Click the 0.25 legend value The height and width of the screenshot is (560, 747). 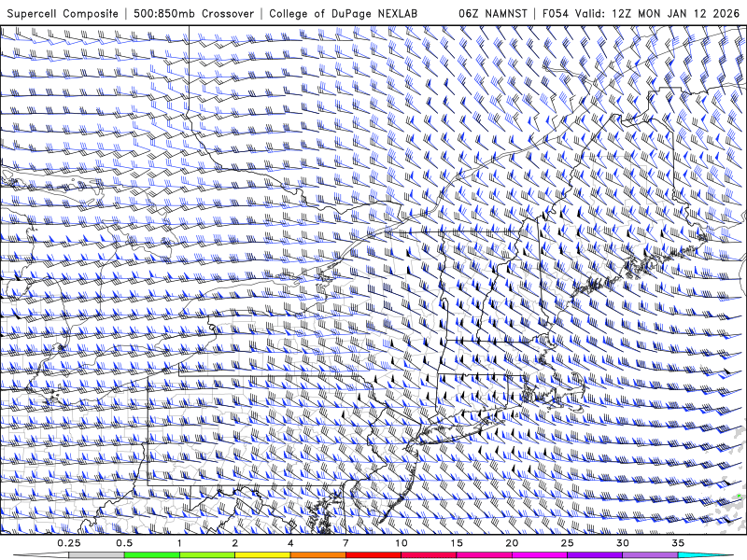(x=69, y=543)
